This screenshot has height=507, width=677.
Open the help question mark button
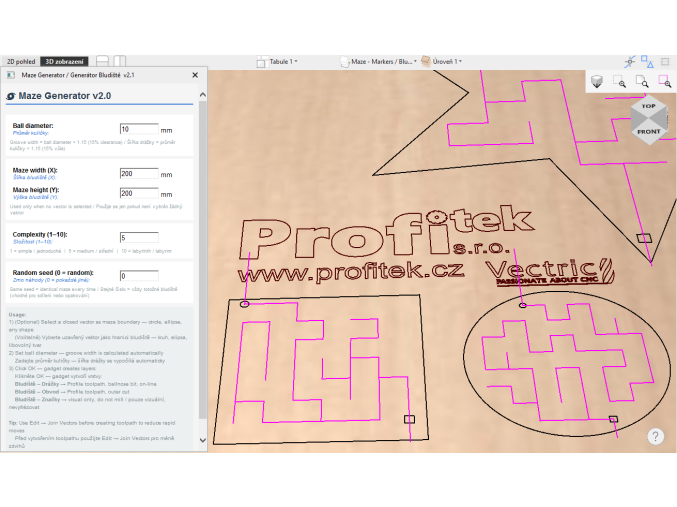coord(655,436)
